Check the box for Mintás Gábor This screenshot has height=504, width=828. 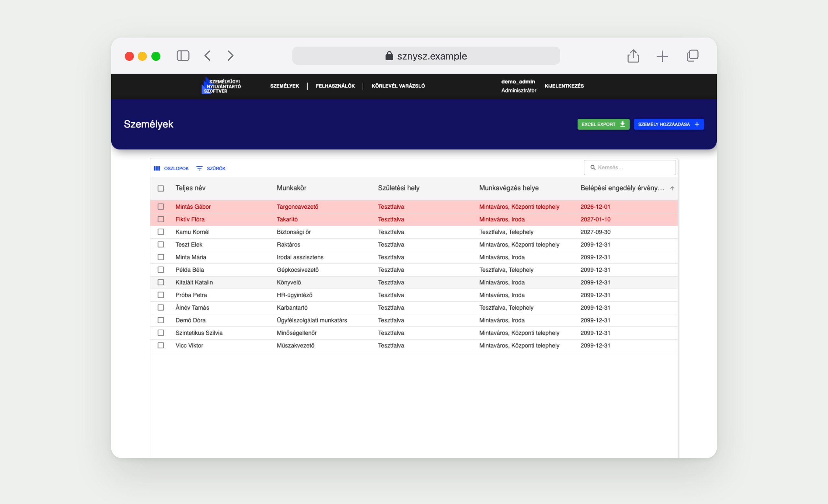(x=161, y=207)
